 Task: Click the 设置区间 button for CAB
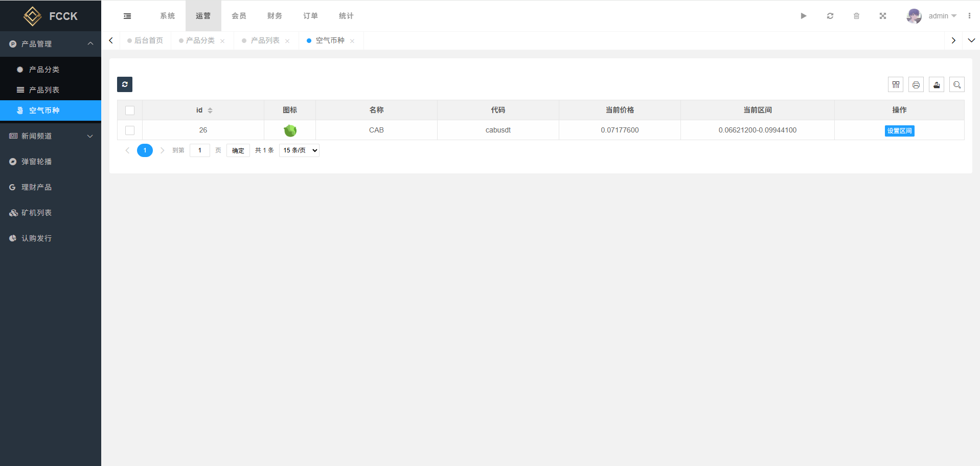coord(899,131)
